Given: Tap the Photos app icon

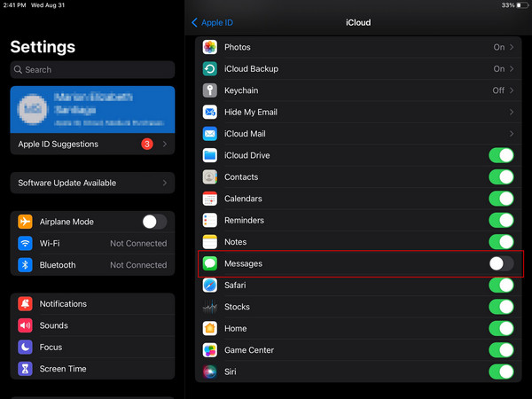Looking at the screenshot, I should coord(209,47).
